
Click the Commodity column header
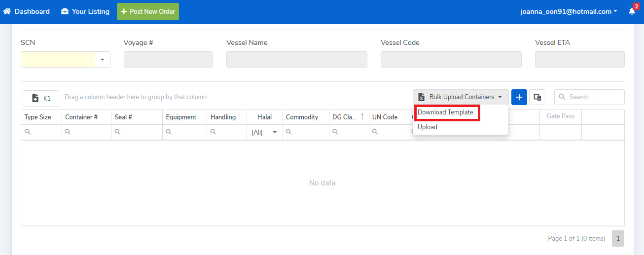[x=302, y=117]
